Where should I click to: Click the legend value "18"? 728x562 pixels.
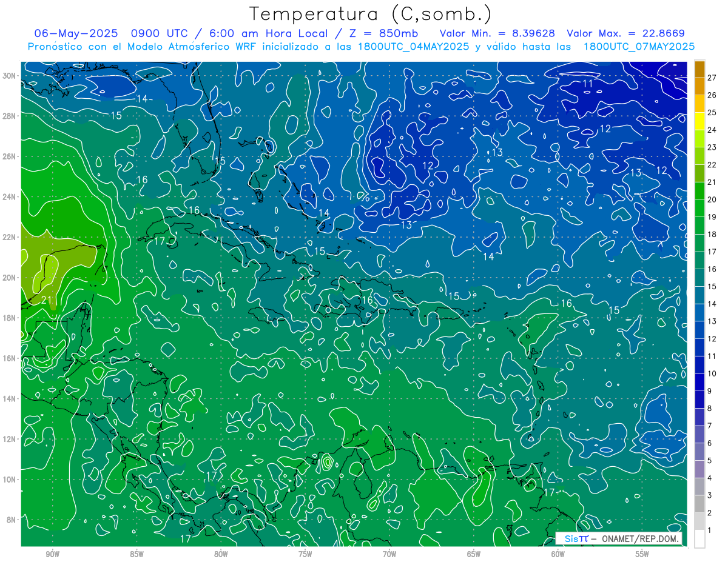[x=712, y=235]
